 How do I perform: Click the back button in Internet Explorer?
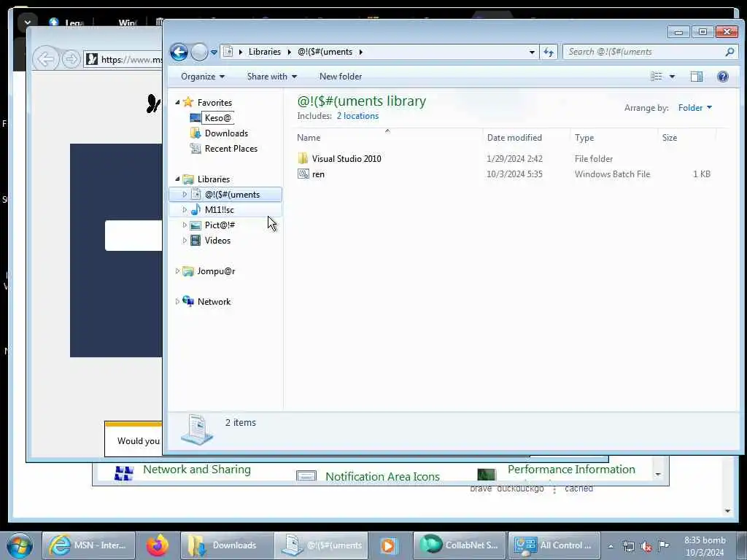pos(46,59)
